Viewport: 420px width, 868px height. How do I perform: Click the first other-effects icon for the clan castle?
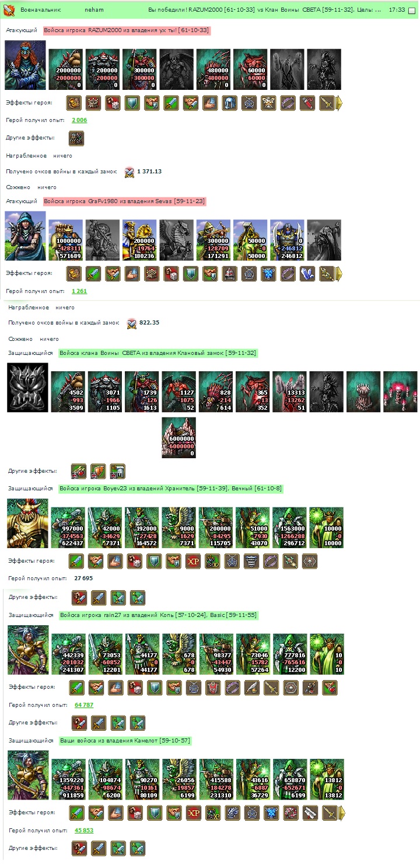tap(79, 471)
